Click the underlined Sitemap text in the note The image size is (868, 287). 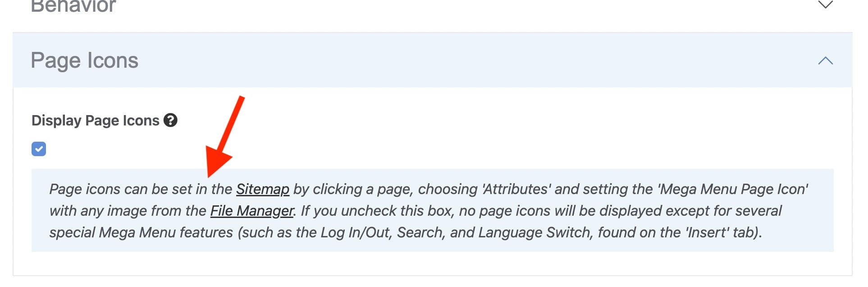(263, 189)
